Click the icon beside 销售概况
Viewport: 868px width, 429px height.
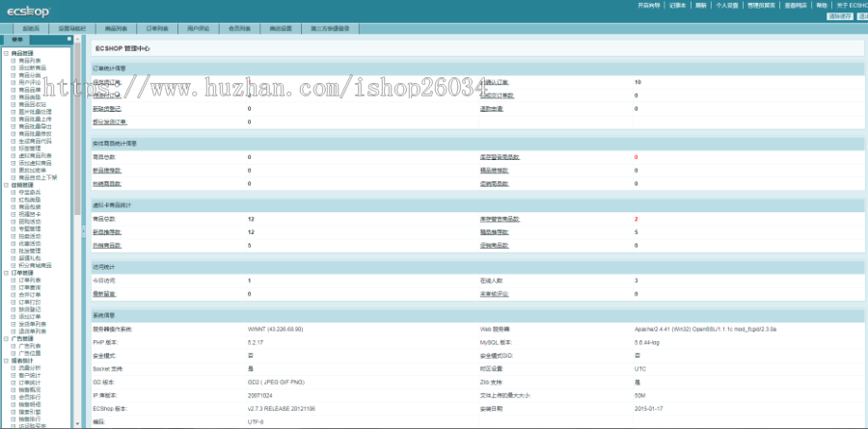tap(14, 389)
